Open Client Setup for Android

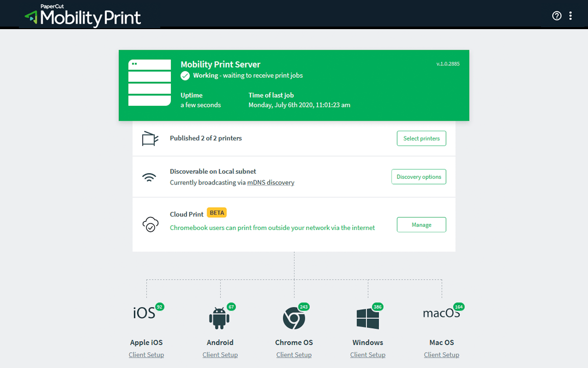coord(220,355)
